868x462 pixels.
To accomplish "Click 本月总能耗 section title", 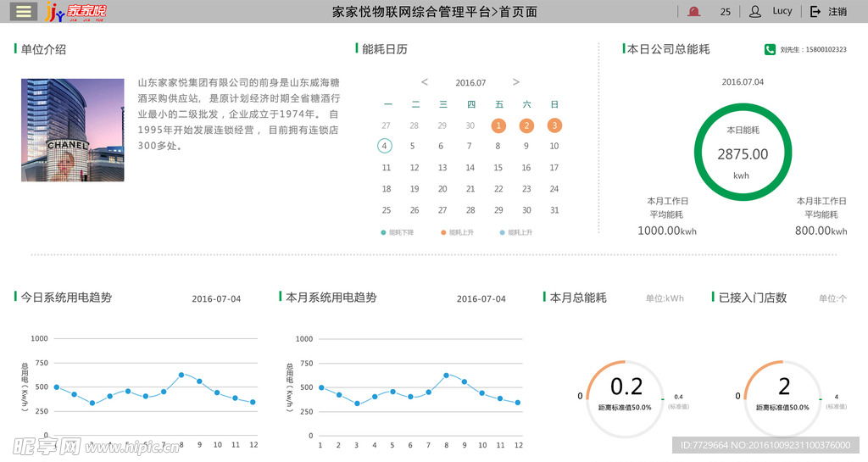I will pos(578,298).
